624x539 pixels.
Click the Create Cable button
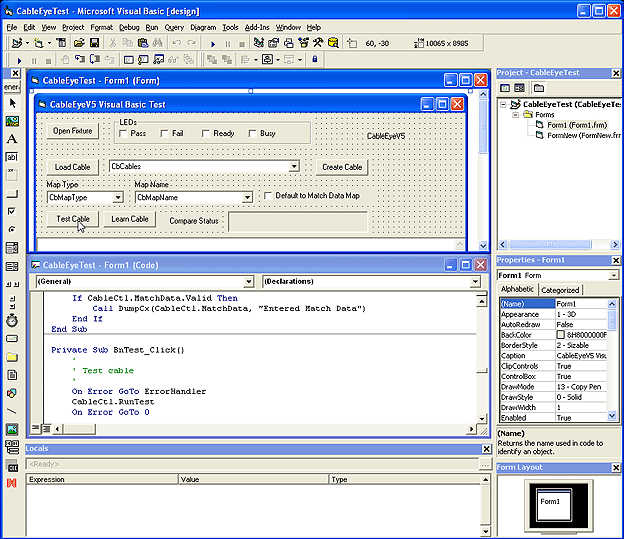342,167
